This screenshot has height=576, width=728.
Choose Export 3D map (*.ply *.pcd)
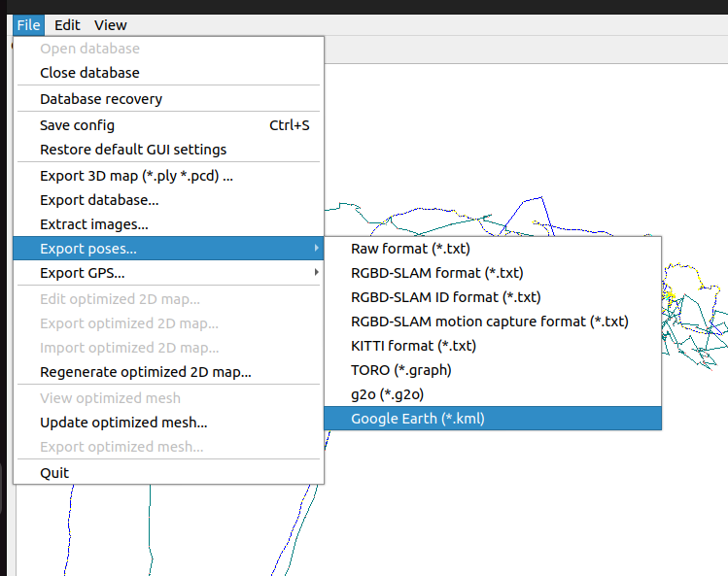point(136,176)
